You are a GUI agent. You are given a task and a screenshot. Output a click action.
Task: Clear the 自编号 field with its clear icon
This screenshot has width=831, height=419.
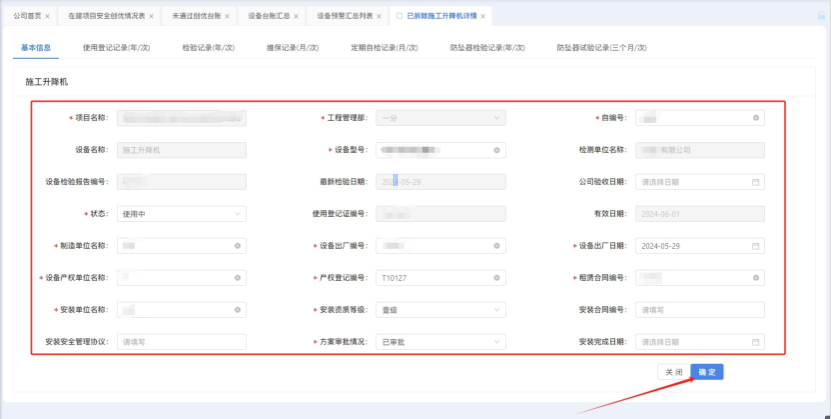756,118
